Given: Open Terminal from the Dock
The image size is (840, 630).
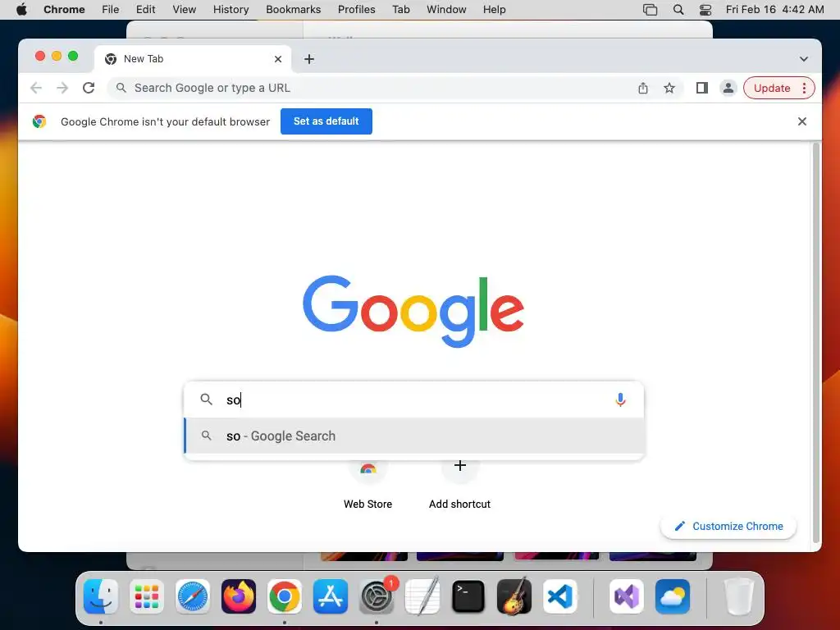Looking at the screenshot, I should point(468,596).
